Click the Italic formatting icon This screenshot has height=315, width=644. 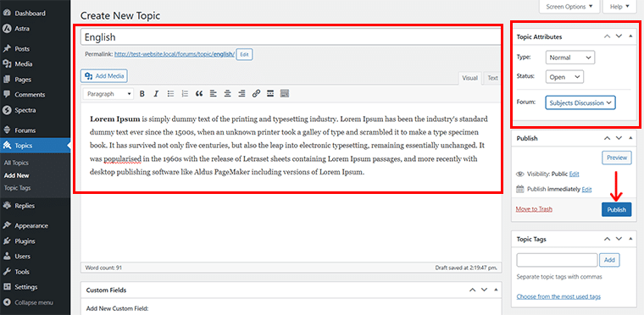(156, 94)
